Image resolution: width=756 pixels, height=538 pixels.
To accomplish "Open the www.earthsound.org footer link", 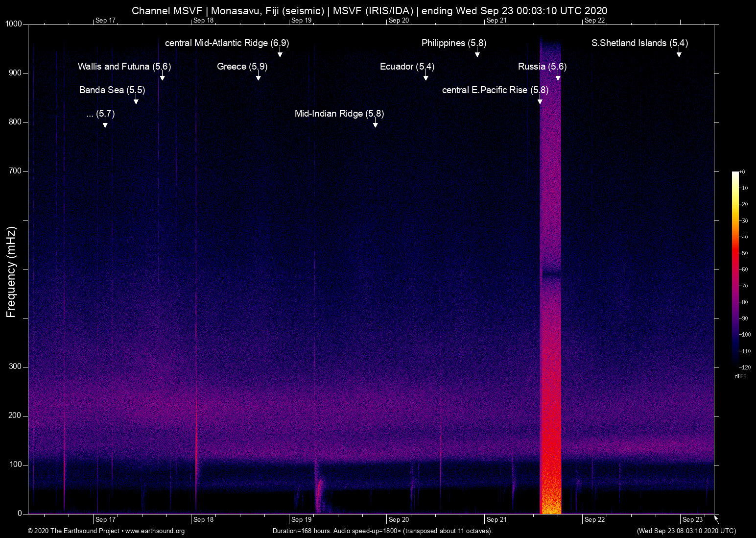I will click(155, 531).
